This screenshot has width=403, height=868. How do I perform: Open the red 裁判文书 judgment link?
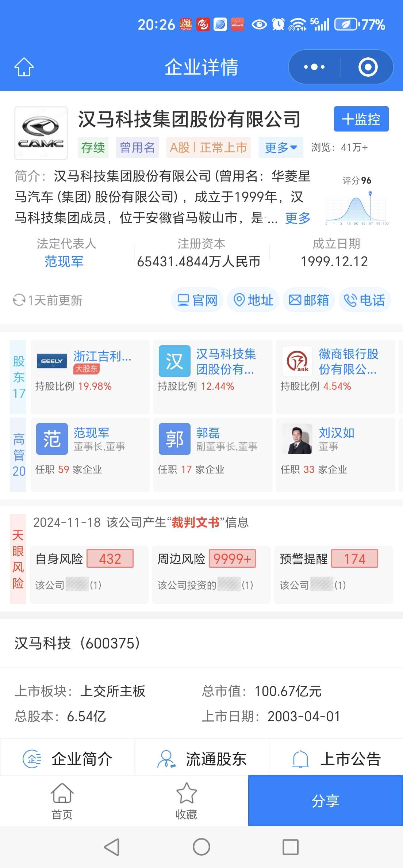[196, 522]
